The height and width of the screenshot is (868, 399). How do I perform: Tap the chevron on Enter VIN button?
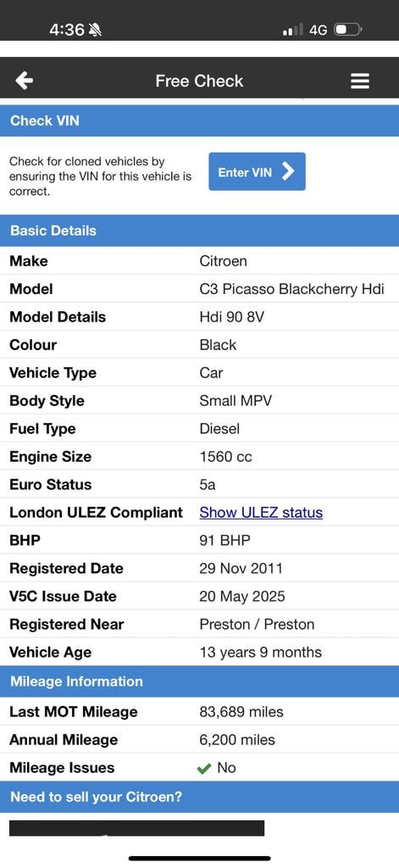click(x=288, y=171)
